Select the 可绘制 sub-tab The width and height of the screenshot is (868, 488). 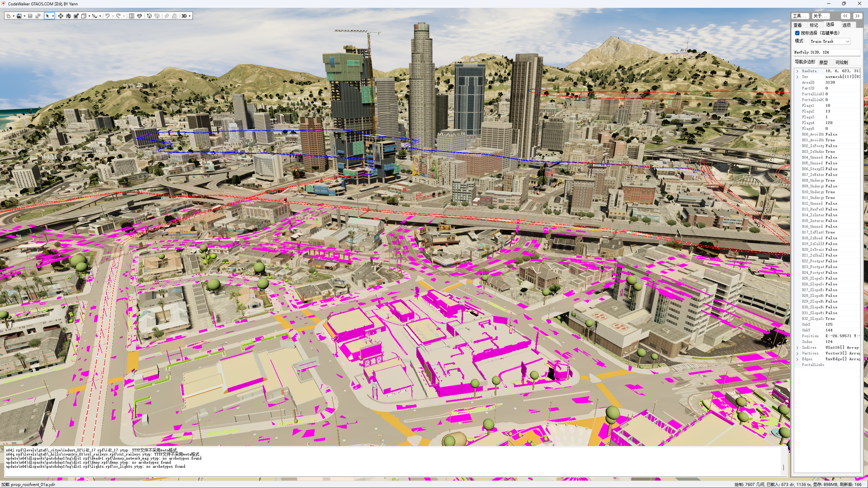[x=842, y=62]
